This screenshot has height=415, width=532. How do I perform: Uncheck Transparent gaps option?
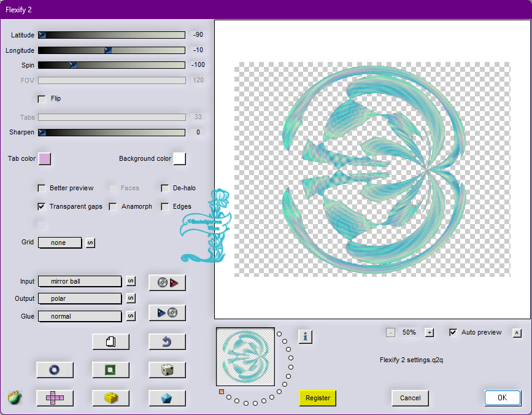click(x=42, y=207)
